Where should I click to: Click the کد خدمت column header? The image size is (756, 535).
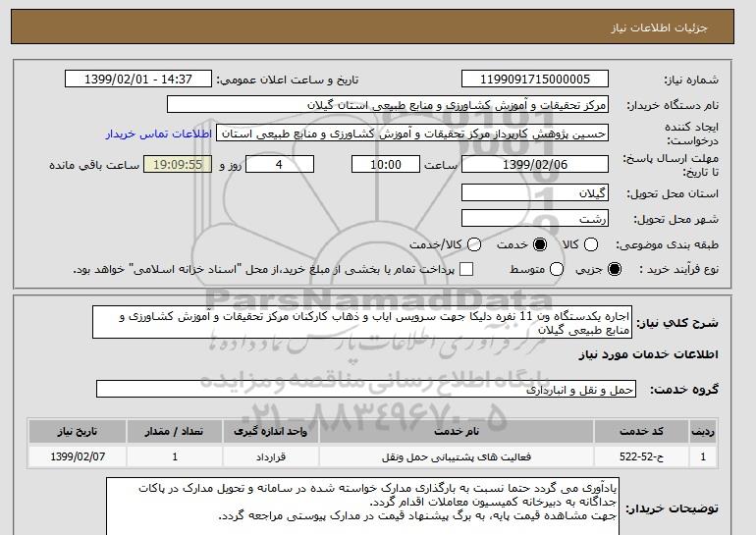[x=641, y=431]
